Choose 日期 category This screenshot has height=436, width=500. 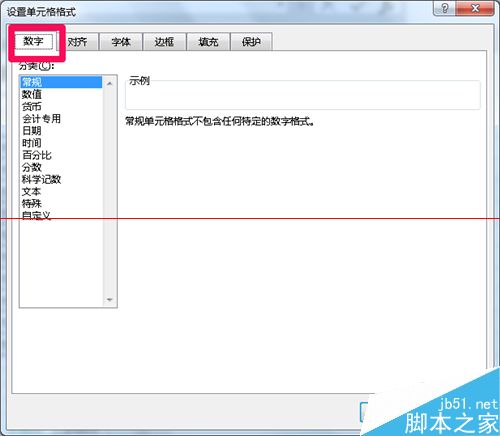point(61,131)
